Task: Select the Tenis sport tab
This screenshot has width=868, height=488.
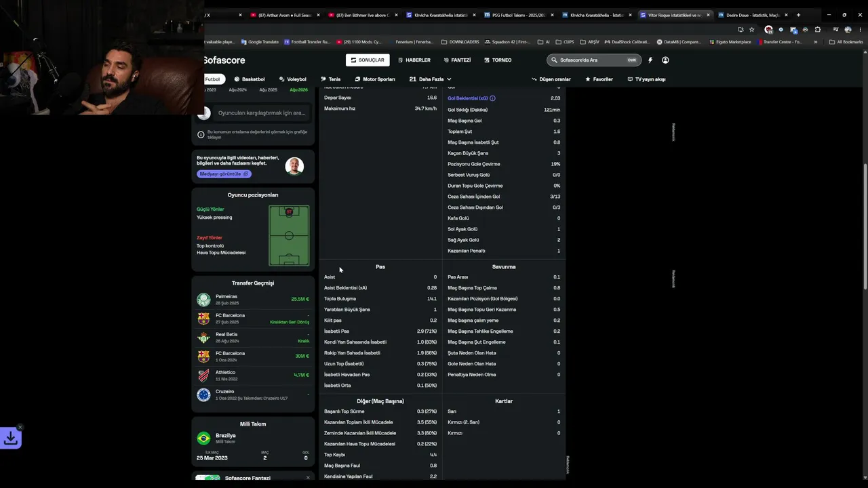Action: pyautogui.click(x=331, y=79)
